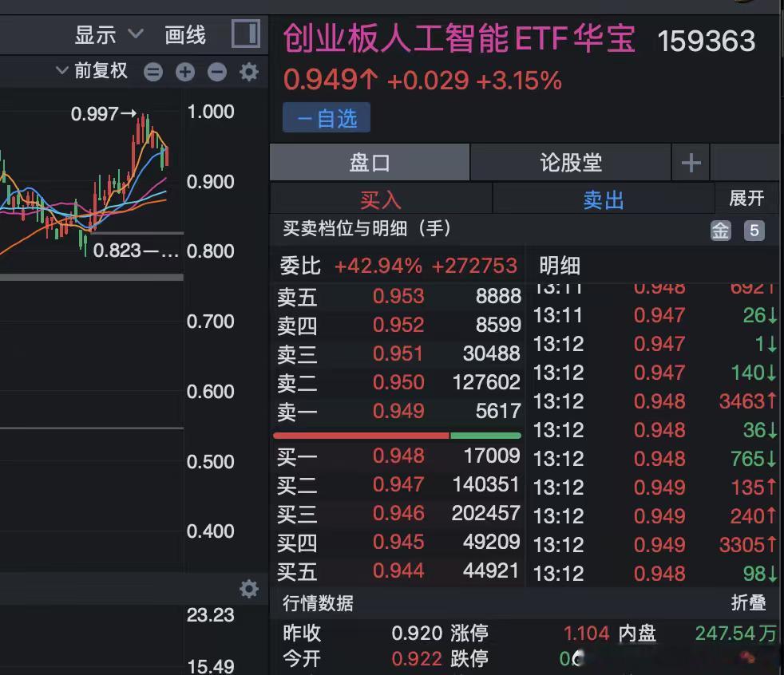Image resolution: width=784 pixels, height=675 pixels.
Task: Open the 显示 dropdown menu
Action: click(102, 35)
